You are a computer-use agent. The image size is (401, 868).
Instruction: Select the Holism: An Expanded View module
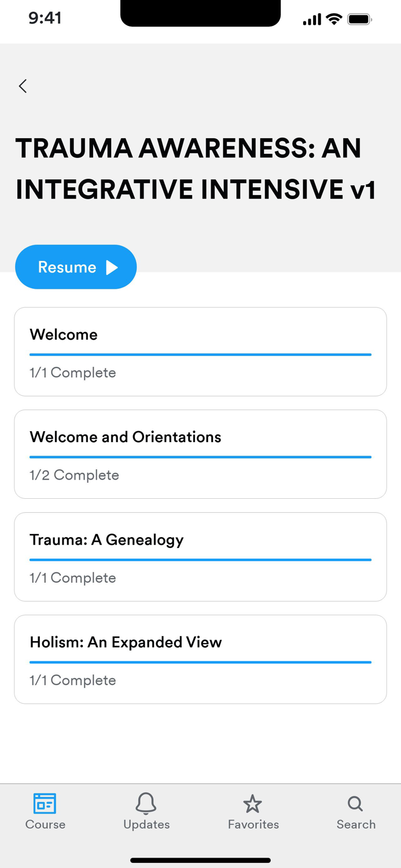coord(200,659)
